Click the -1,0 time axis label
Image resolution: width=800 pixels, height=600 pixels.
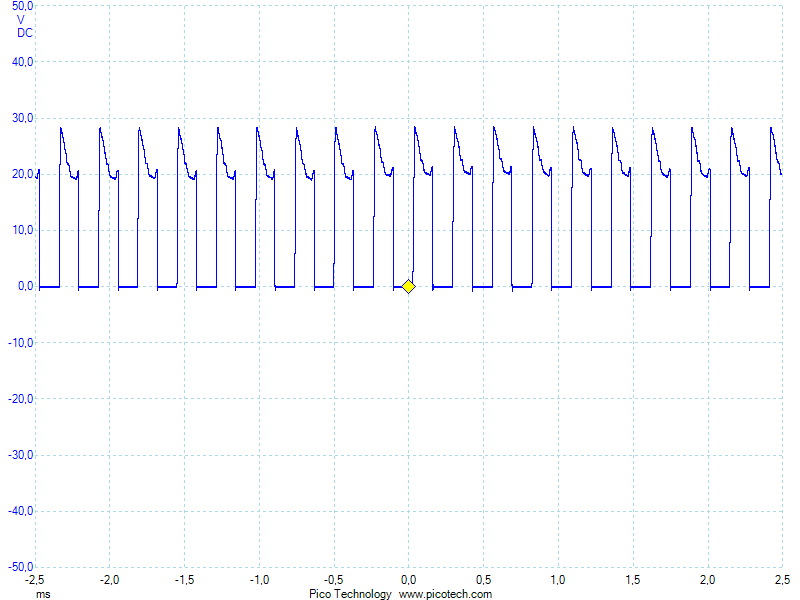(259, 580)
